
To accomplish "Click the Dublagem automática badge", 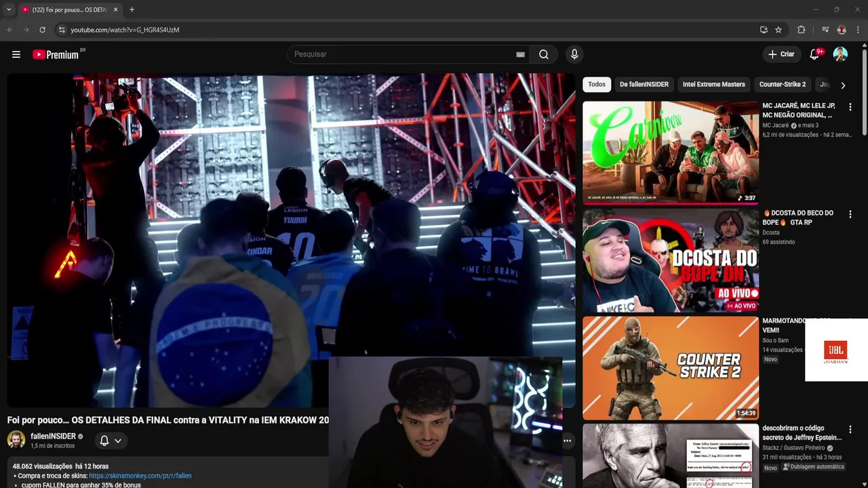I will (814, 467).
